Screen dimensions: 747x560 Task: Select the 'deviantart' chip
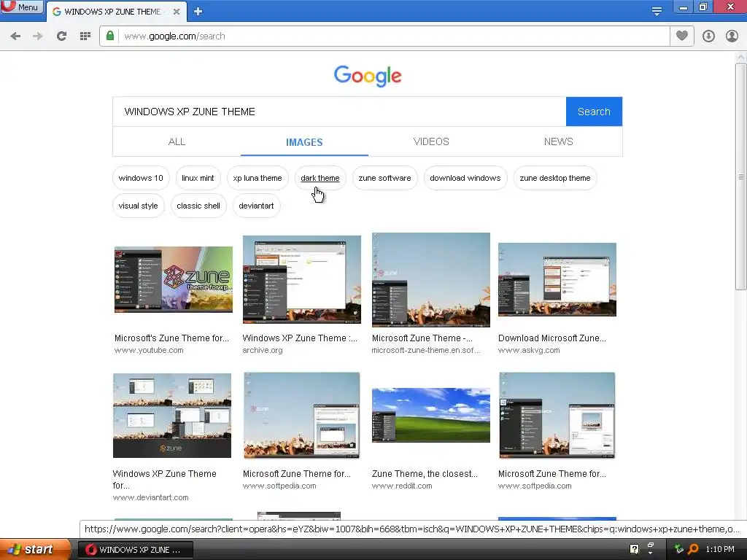point(256,206)
